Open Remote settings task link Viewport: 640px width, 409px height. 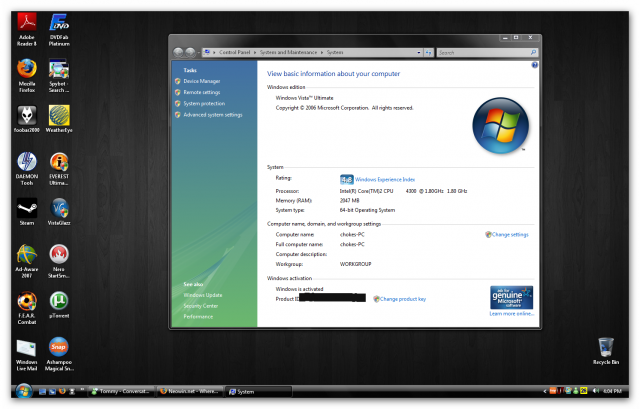point(202,92)
